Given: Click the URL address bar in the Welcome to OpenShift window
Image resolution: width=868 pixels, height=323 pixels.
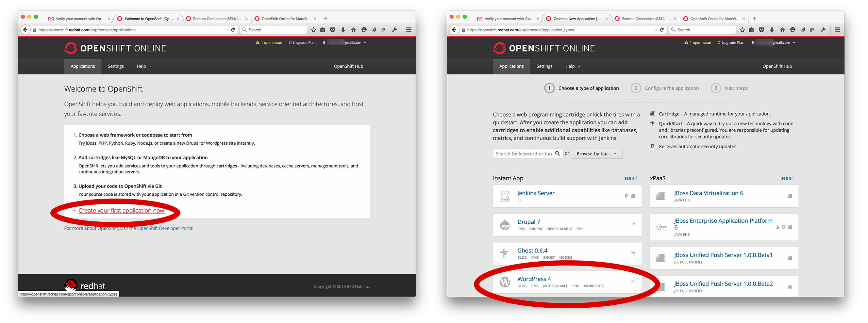Looking at the screenshot, I should tap(130, 30).
